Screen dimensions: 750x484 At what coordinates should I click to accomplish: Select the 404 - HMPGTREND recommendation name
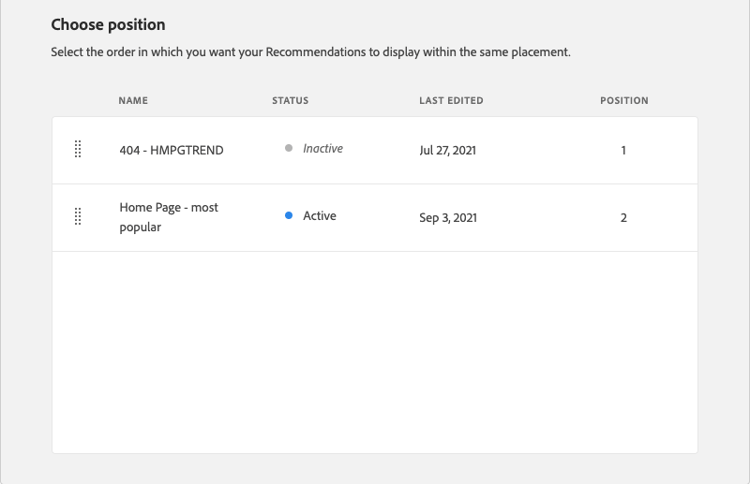(x=171, y=151)
